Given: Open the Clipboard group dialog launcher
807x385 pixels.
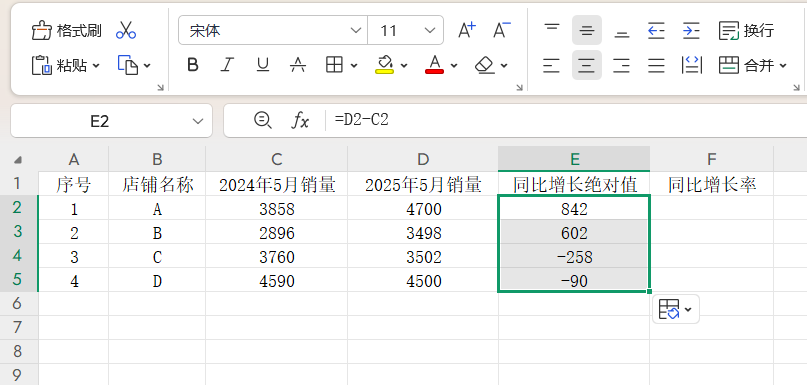Looking at the screenshot, I should pyautogui.click(x=161, y=88).
